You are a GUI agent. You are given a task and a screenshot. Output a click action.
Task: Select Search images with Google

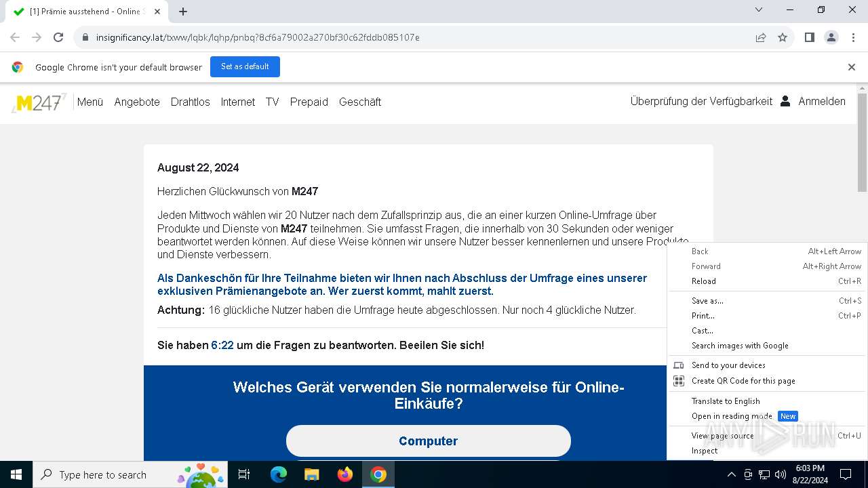(767, 346)
